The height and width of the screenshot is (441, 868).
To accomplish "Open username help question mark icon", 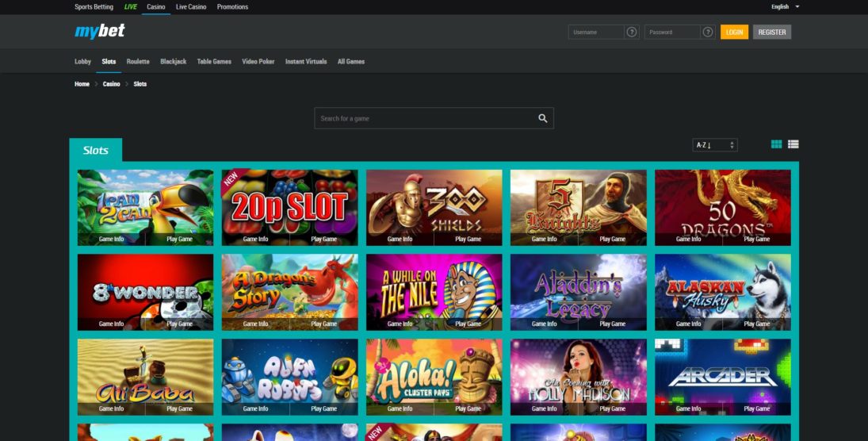I will pyautogui.click(x=632, y=33).
